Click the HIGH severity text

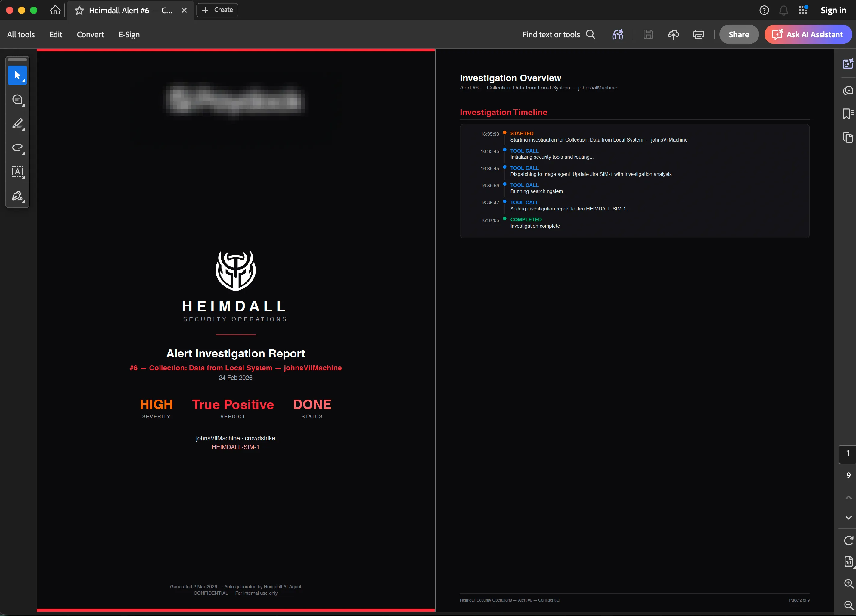click(156, 405)
